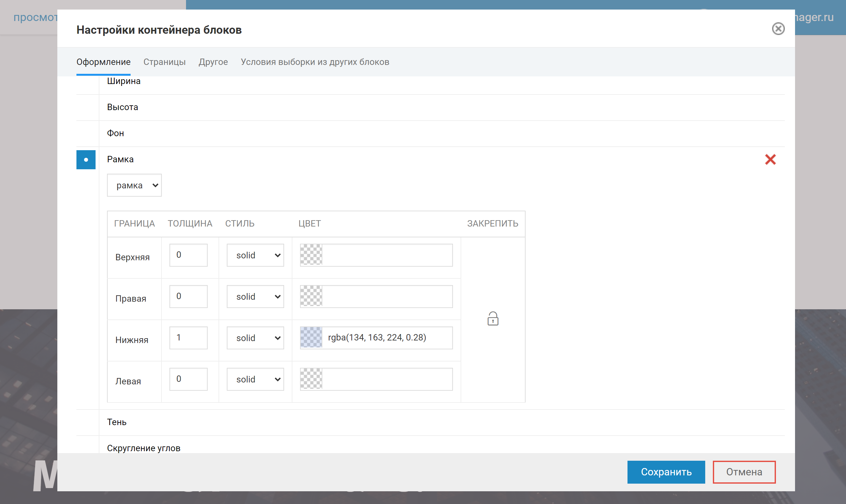Expand the Фон settings row
This screenshot has width=846, height=504.
115,133
